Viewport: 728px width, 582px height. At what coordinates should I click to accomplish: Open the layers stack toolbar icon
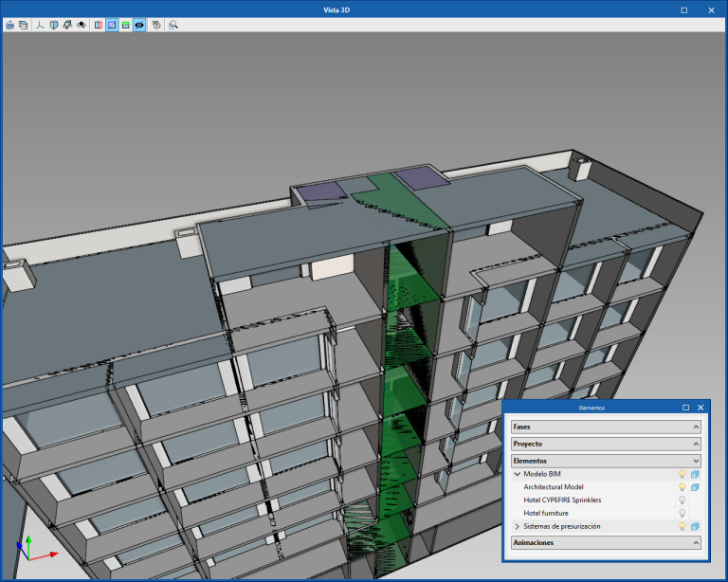[22, 26]
